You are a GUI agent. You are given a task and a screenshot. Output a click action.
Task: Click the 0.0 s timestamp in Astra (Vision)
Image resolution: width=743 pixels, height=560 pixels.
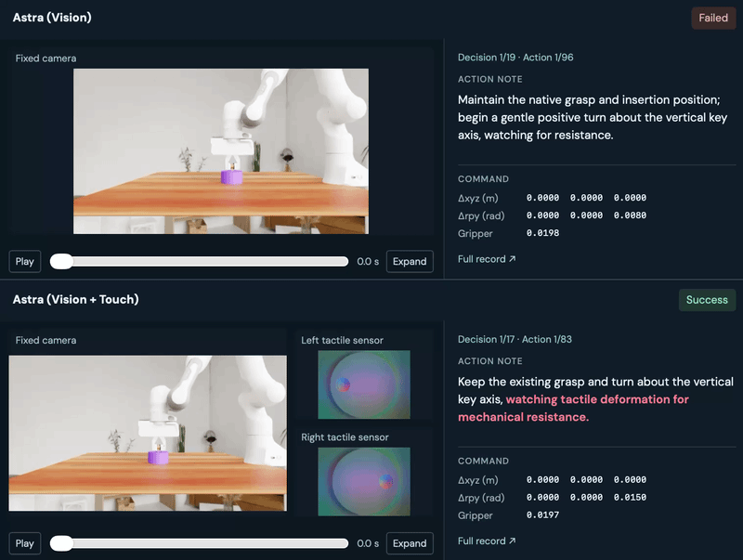[368, 262]
